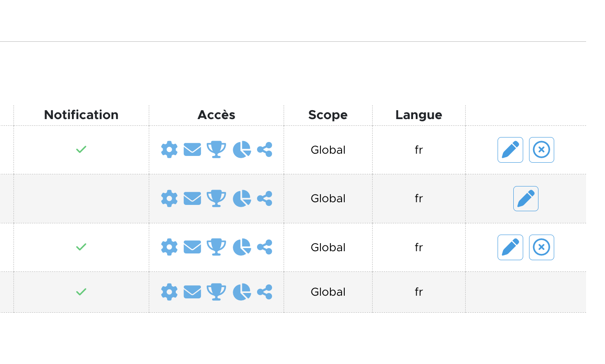605x364 pixels.
Task: Click the share icon in the third row
Action: pos(265,247)
